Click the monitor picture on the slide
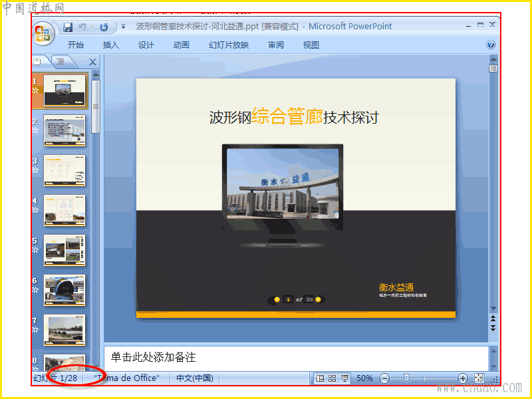532x399 pixels. pos(282,196)
